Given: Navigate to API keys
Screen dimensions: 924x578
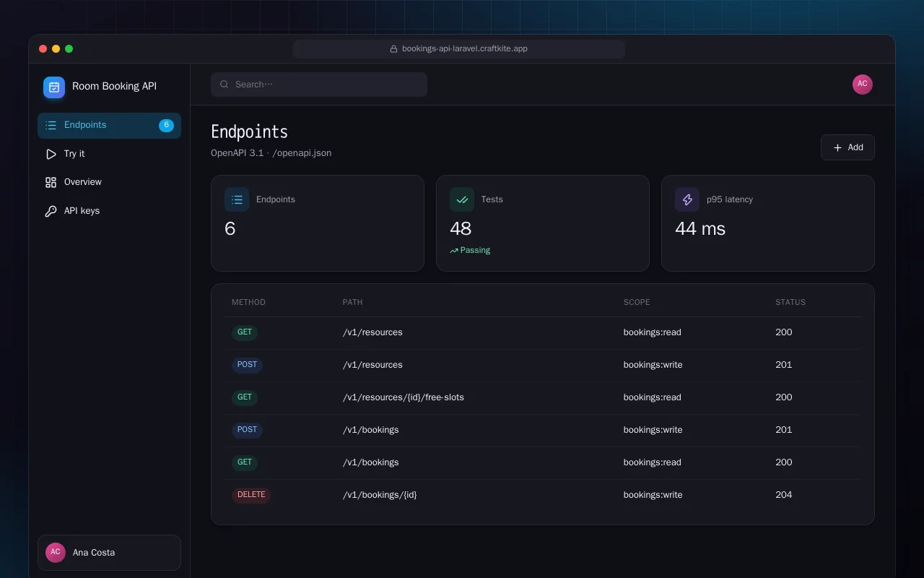Looking at the screenshot, I should click(x=109, y=211).
